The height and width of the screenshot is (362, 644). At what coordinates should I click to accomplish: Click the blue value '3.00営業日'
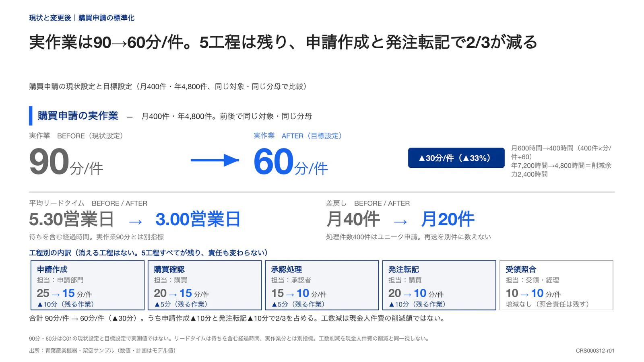(198, 220)
